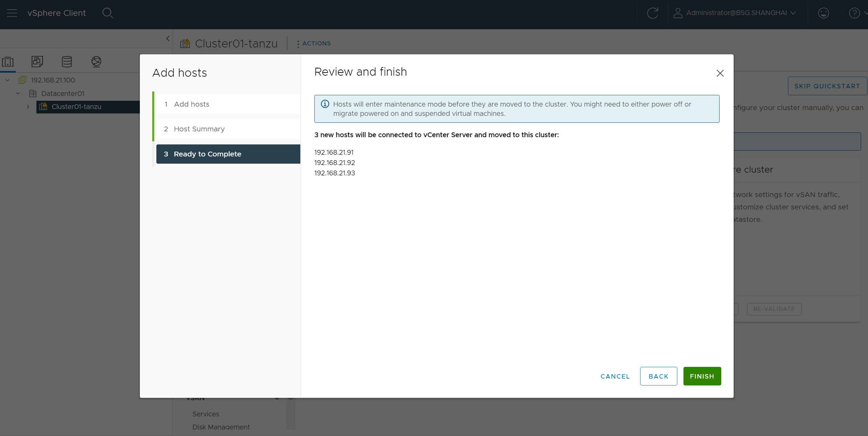
Task: Click the help question mark icon
Action: click(x=854, y=13)
